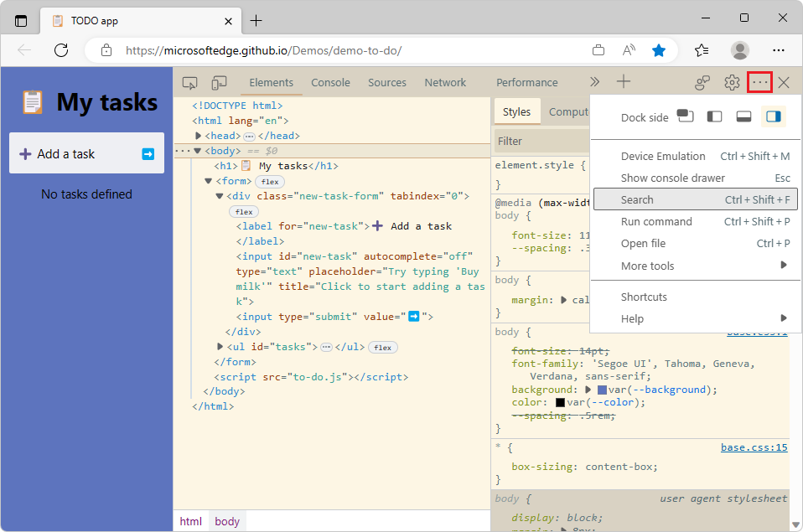Open DevTools feedback icon
The height and width of the screenshot is (532, 803).
[x=702, y=82]
